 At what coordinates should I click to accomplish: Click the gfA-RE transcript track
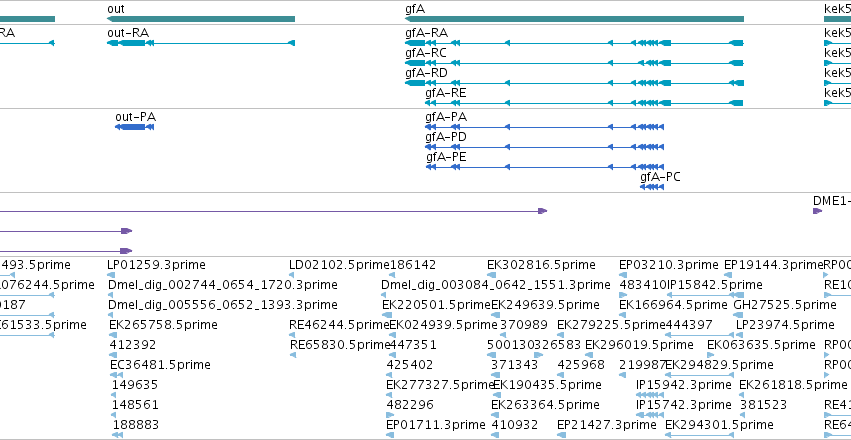tap(585, 103)
